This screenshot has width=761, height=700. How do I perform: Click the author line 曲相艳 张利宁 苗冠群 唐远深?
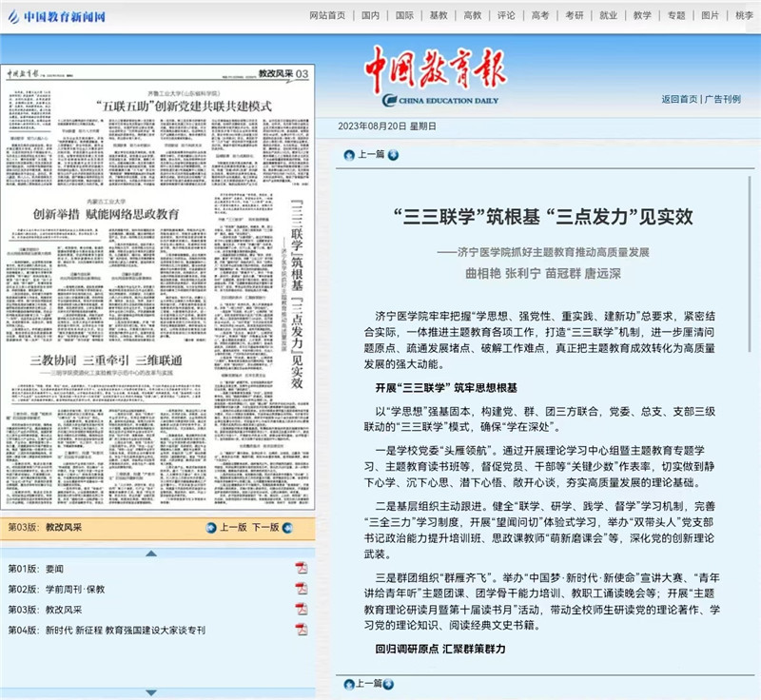[x=543, y=274]
